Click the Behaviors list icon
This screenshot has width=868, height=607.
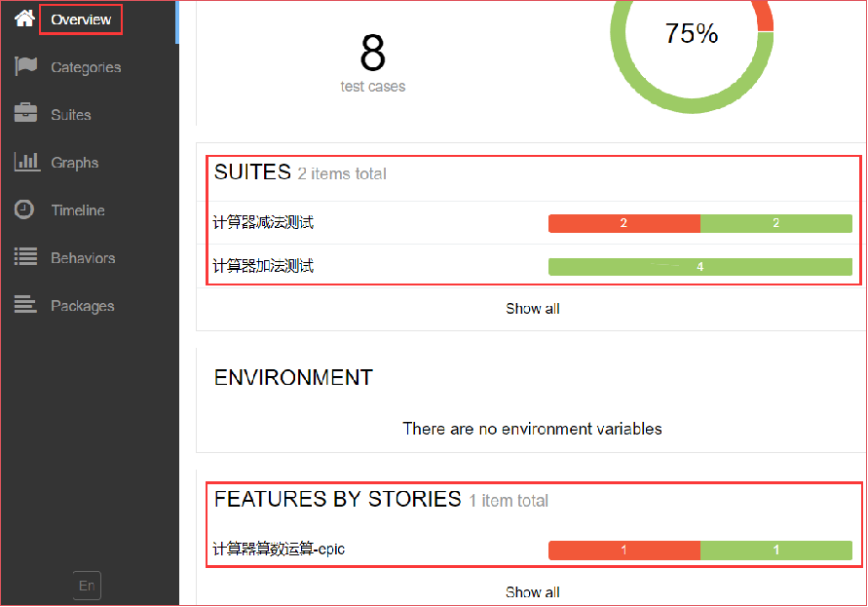25,257
